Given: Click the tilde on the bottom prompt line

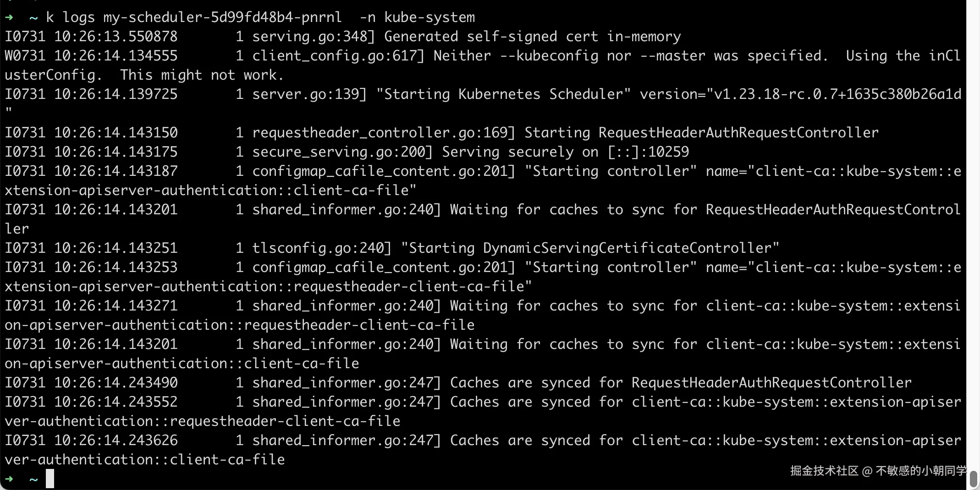Looking at the screenshot, I should click(x=33, y=479).
